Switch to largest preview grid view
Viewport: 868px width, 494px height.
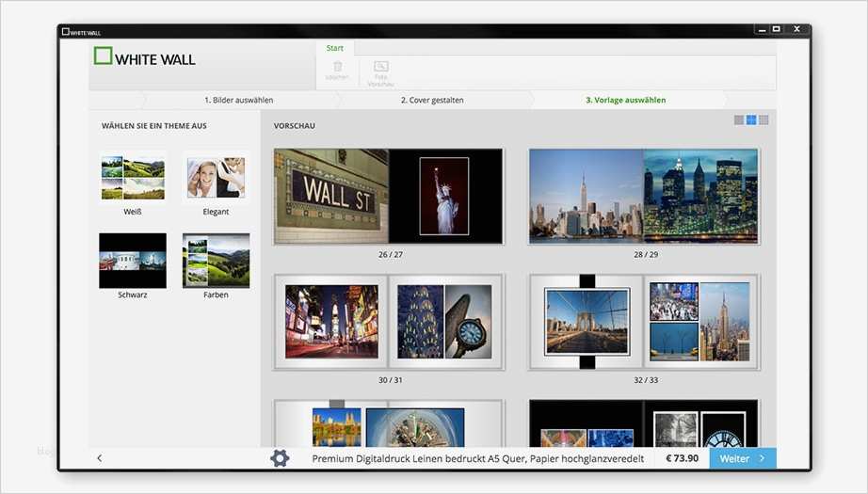point(764,120)
